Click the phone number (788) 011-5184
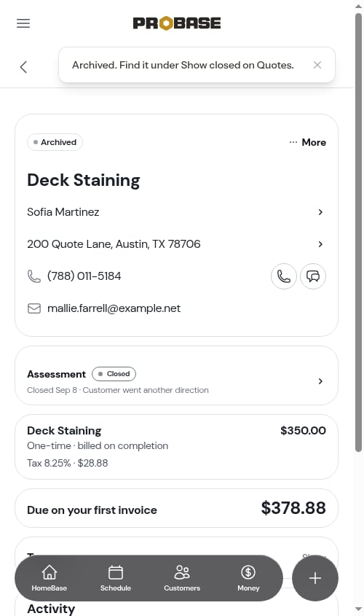364x616 pixels. point(84,276)
